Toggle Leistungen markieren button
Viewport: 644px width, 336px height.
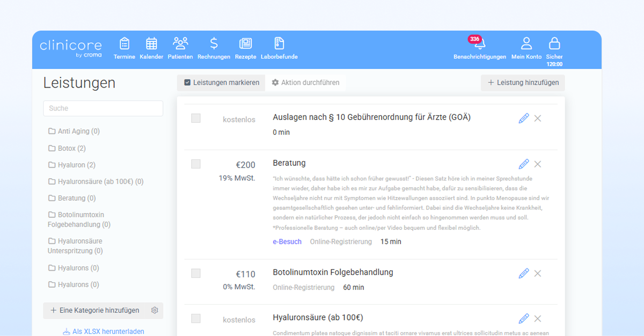click(221, 83)
